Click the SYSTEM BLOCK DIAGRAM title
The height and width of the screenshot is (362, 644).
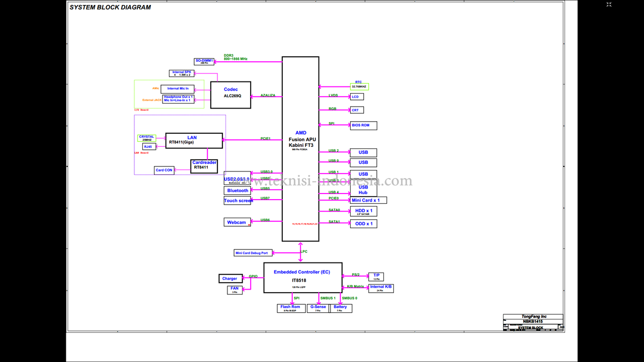point(110,8)
